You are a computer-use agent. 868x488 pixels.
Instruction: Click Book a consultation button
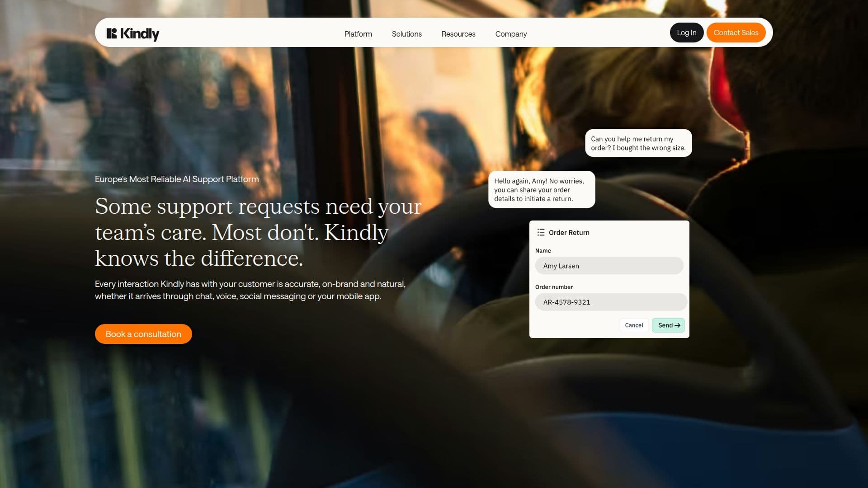click(x=143, y=334)
